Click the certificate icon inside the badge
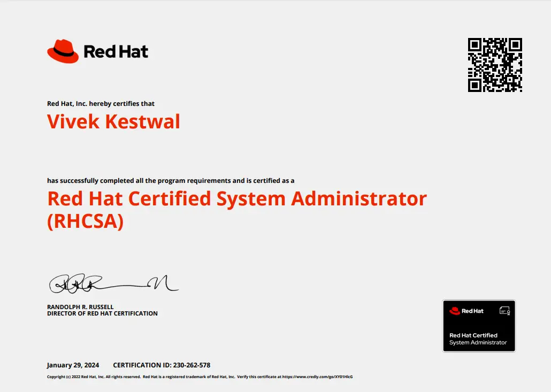 click(x=504, y=311)
